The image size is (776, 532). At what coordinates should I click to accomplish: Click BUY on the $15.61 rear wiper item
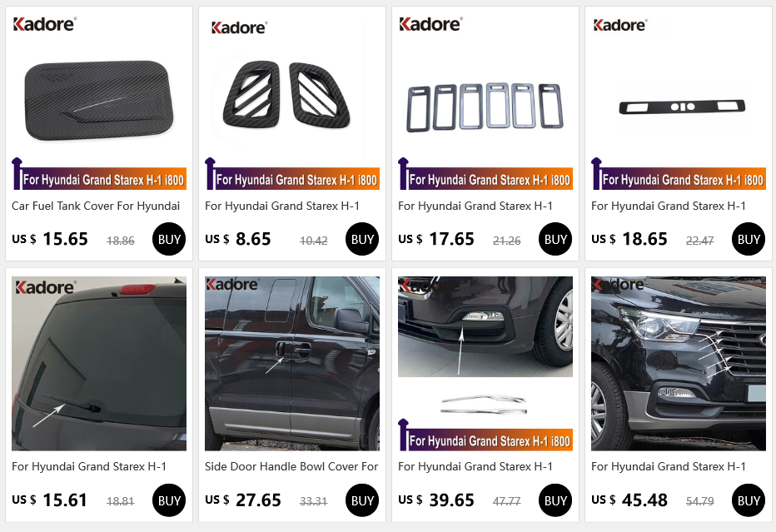(169, 500)
